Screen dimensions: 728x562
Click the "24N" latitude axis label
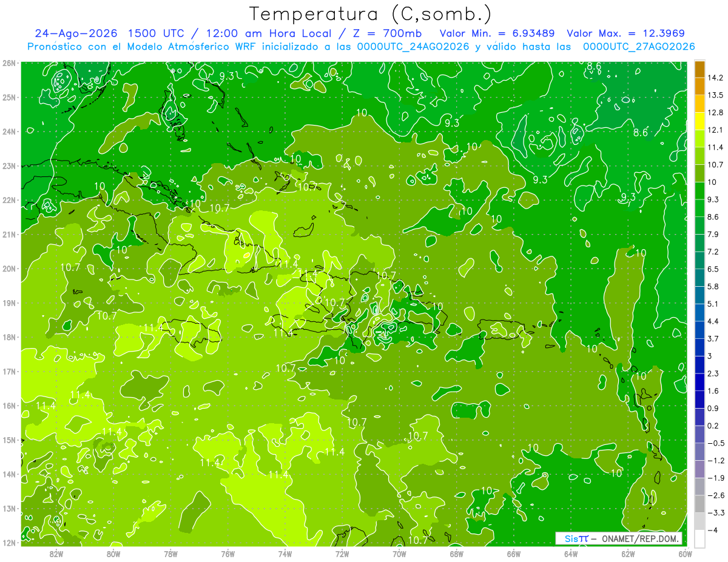click(9, 132)
